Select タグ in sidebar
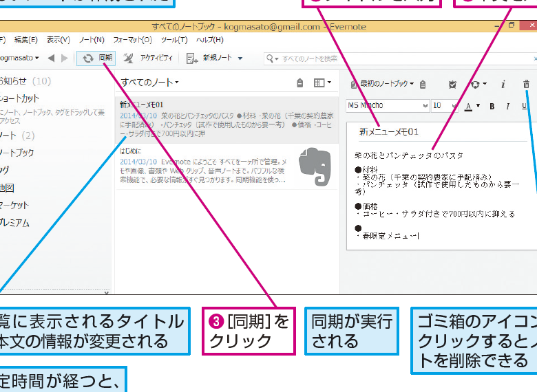Image resolution: width=537 pixels, height=392 pixels. tap(4, 170)
